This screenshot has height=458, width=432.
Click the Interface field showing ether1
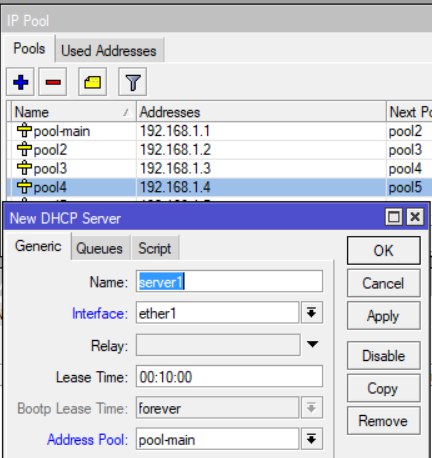pos(217,313)
